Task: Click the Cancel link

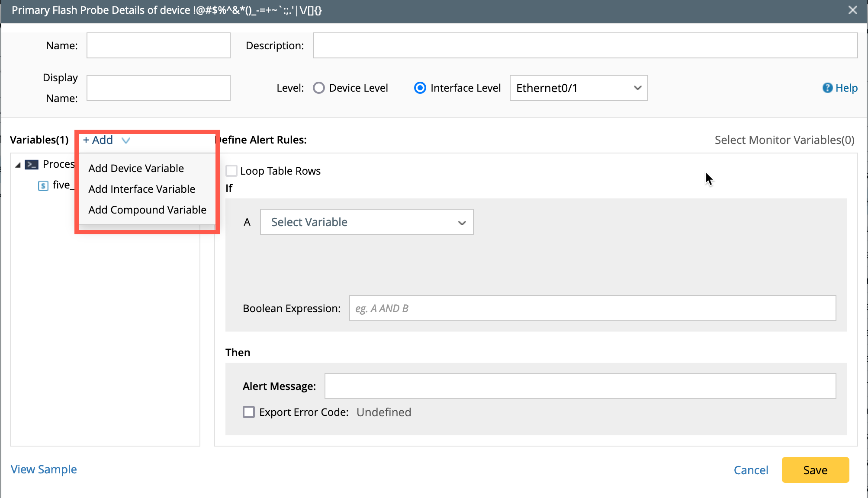Action: pos(751,470)
